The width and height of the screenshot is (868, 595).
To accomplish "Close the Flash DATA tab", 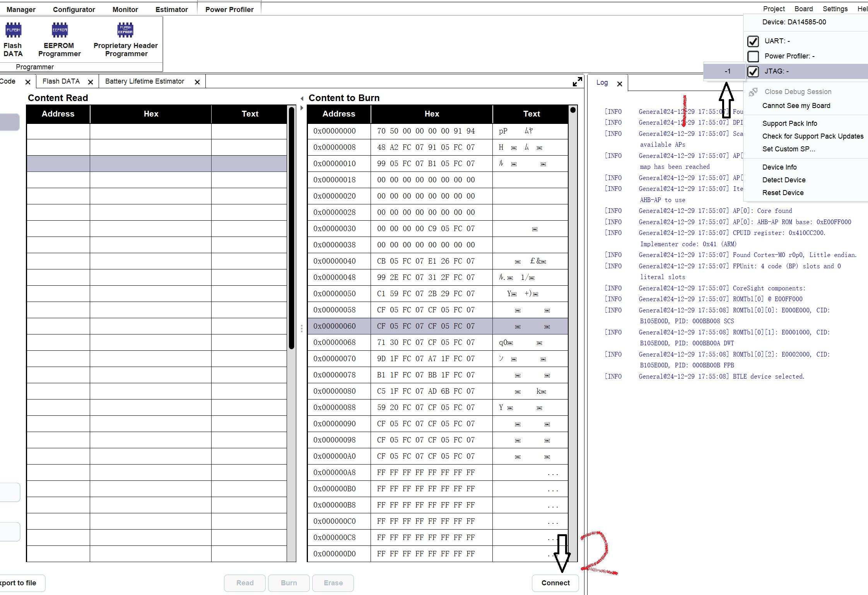I will point(91,82).
